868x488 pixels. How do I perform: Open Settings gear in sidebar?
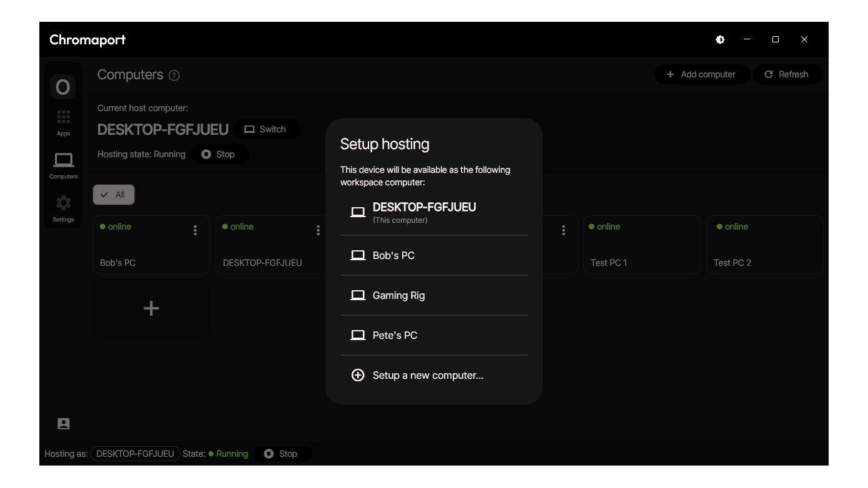[63, 208]
